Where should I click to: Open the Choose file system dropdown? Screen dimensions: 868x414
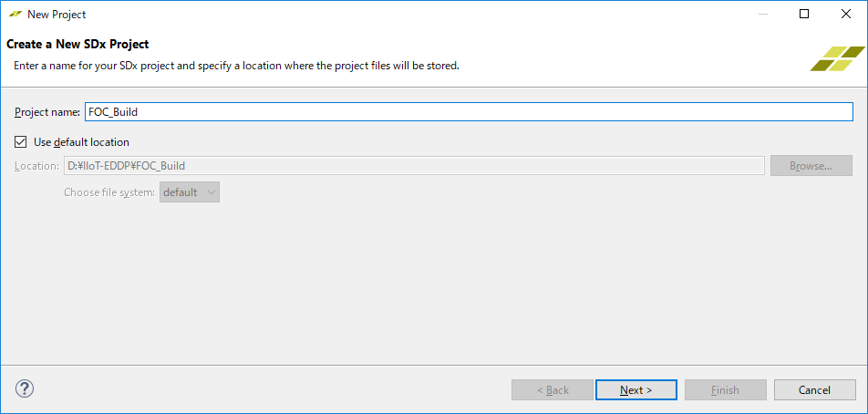pos(190,192)
